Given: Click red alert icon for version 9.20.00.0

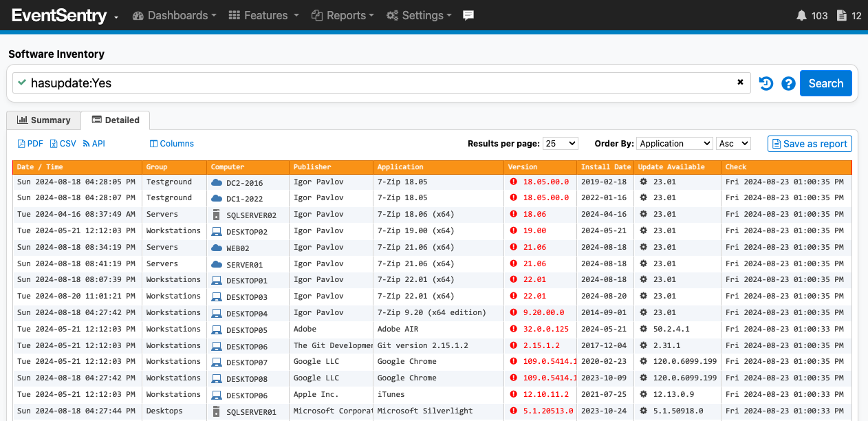Looking at the screenshot, I should [513, 313].
